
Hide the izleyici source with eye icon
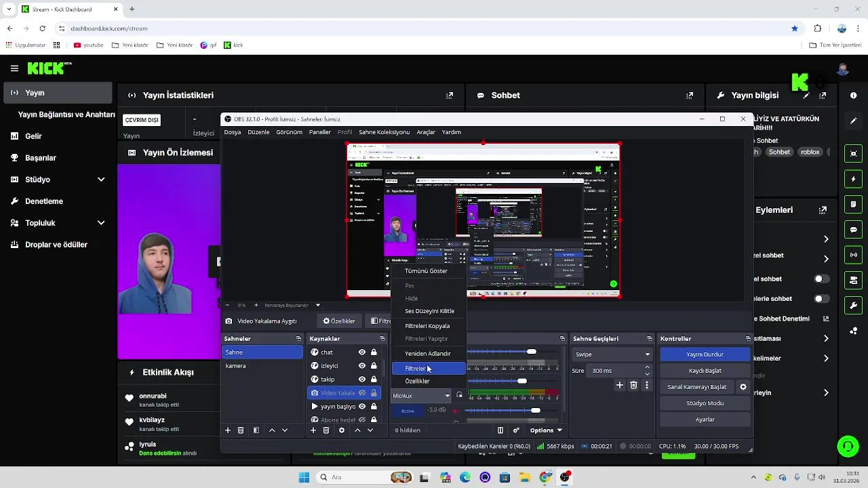pyautogui.click(x=362, y=366)
